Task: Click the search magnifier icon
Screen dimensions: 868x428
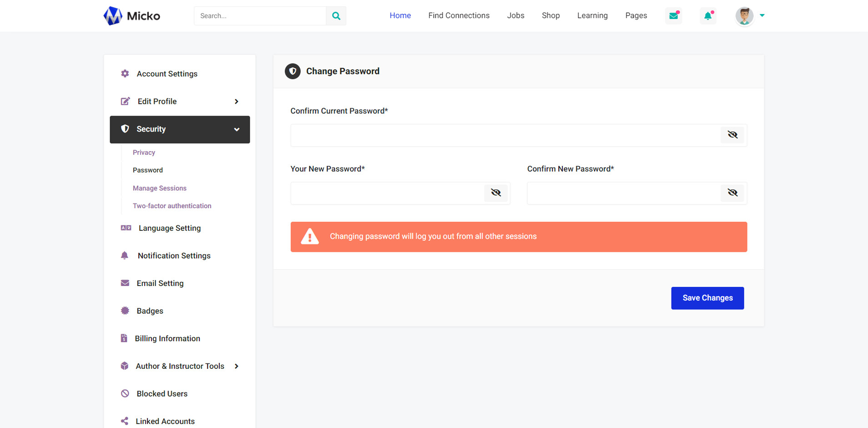Action: click(336, 16)
